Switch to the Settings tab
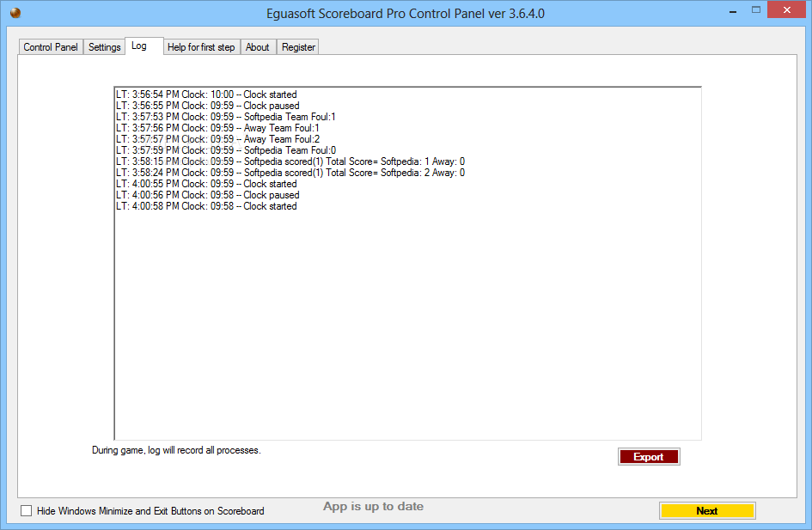This screenshot has height=530, width=812. [x=104, y=47]
